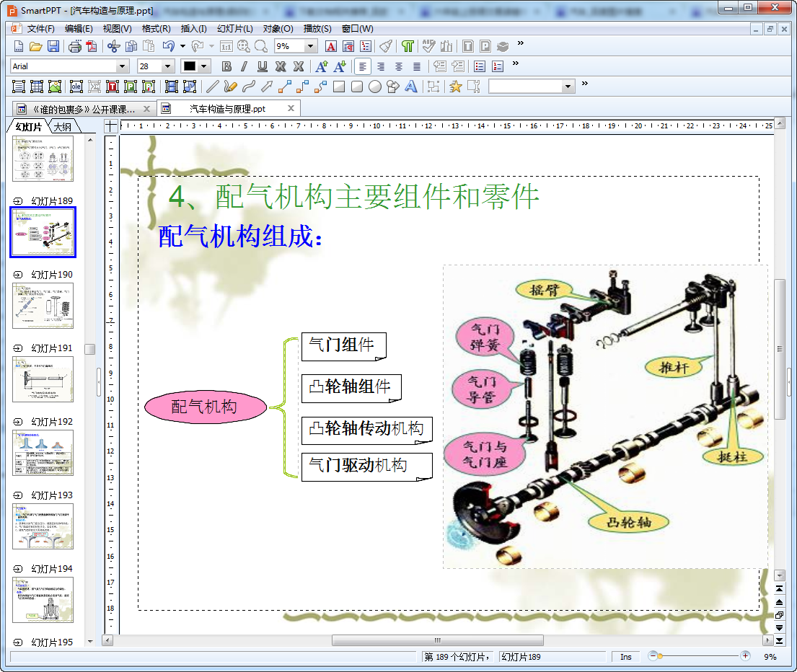Toggle bold formatting
797x672 pixels.
(226, 66)
